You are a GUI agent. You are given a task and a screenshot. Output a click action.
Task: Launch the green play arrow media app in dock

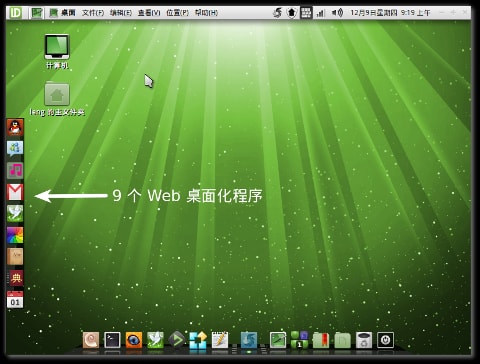click(177, 340)
